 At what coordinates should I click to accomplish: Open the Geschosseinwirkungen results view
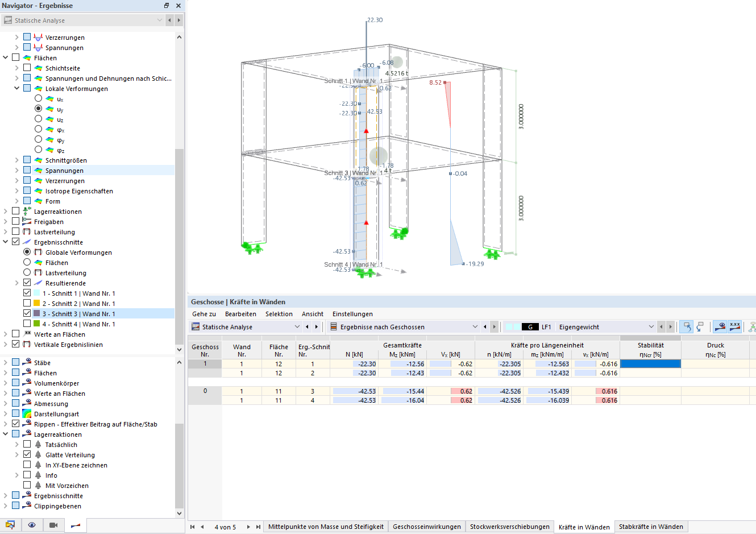(x=426, y=527)
